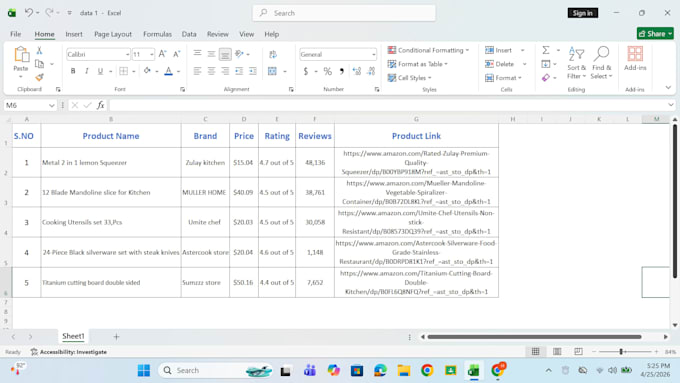Select the Format Painter brush
The height and width of the screenshot is (383, 680).
point(39,77)
